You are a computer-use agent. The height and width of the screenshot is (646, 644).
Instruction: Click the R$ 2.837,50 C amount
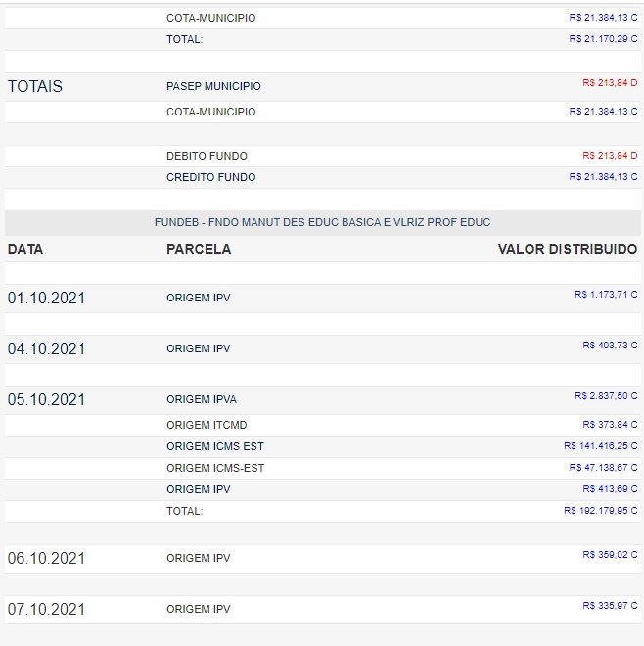pos(605,396)
